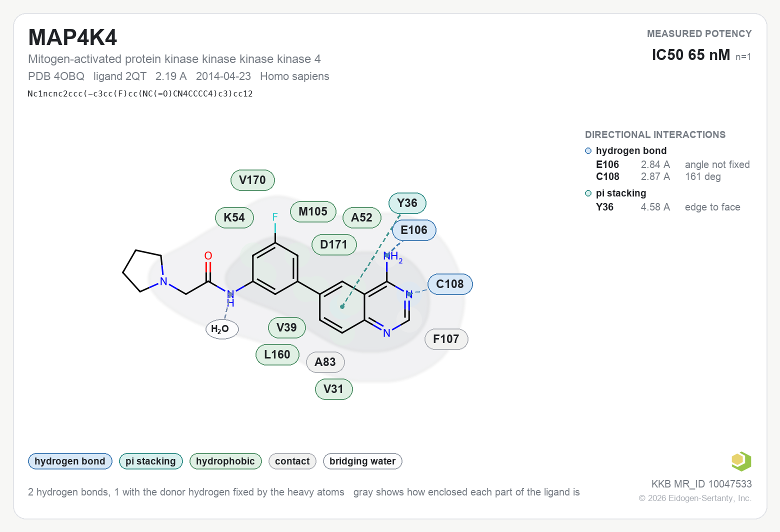Click the 'KKB MR_ID 10047533' text
This screenshot has width=780, height=532.
coord(701,484)
